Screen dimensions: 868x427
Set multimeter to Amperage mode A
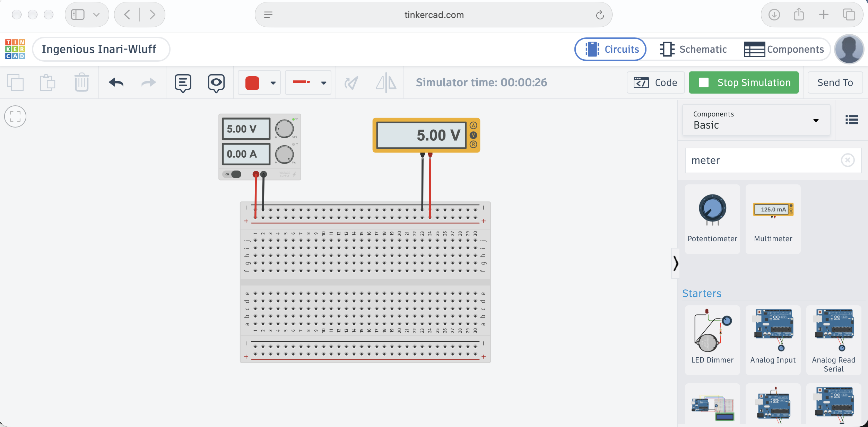[x=474, y=125]
